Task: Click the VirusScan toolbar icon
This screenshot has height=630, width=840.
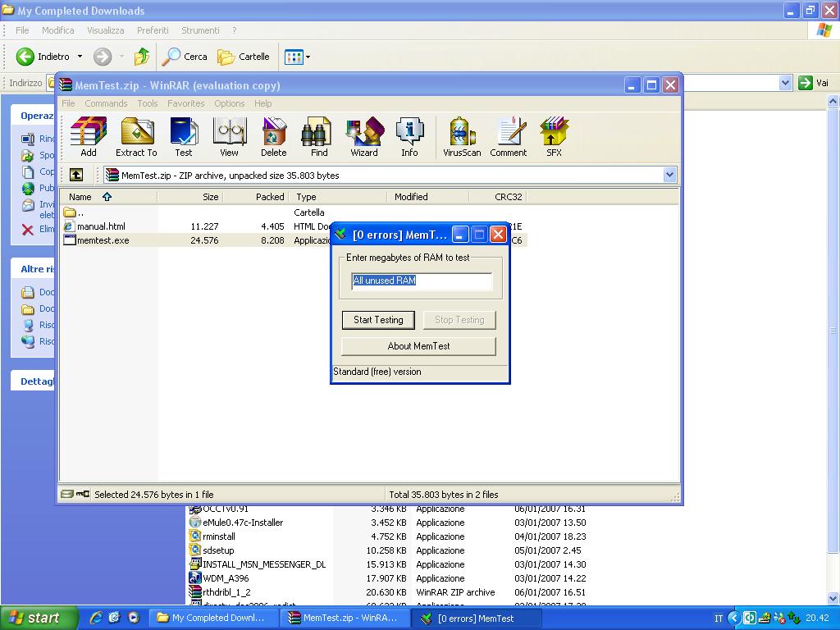Action: [x=462, y=136]
